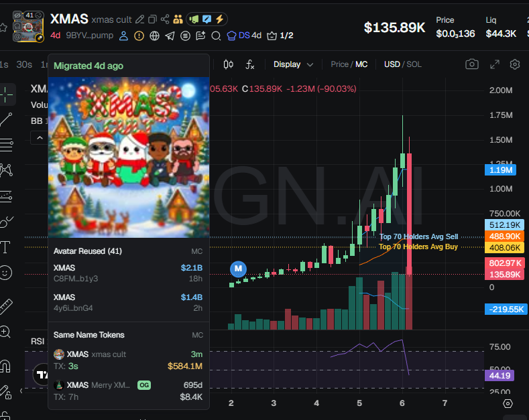Search the token with magnifier icon
This screenshot has height=420, width=529.
point(216,36)
